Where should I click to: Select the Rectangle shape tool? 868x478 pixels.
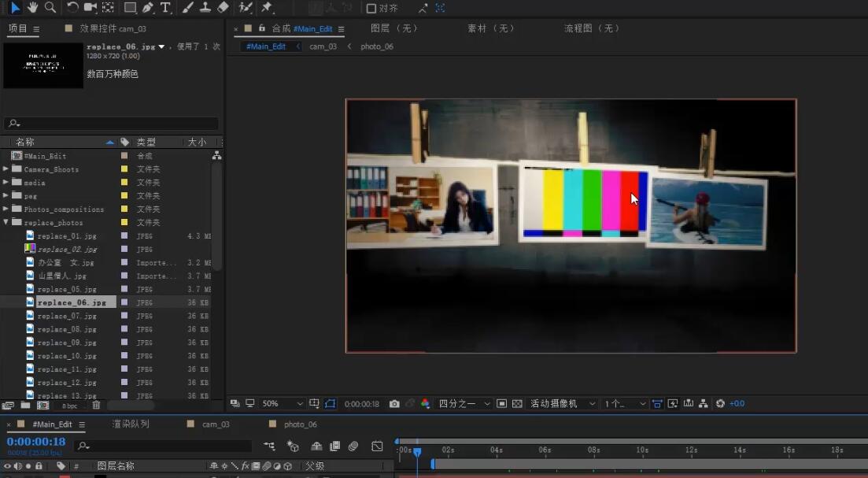[130, 7]
